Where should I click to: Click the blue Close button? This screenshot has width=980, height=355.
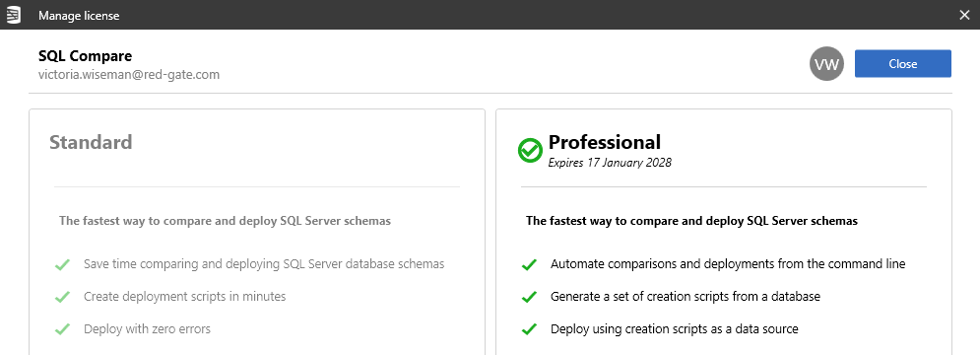click(902, 64)
